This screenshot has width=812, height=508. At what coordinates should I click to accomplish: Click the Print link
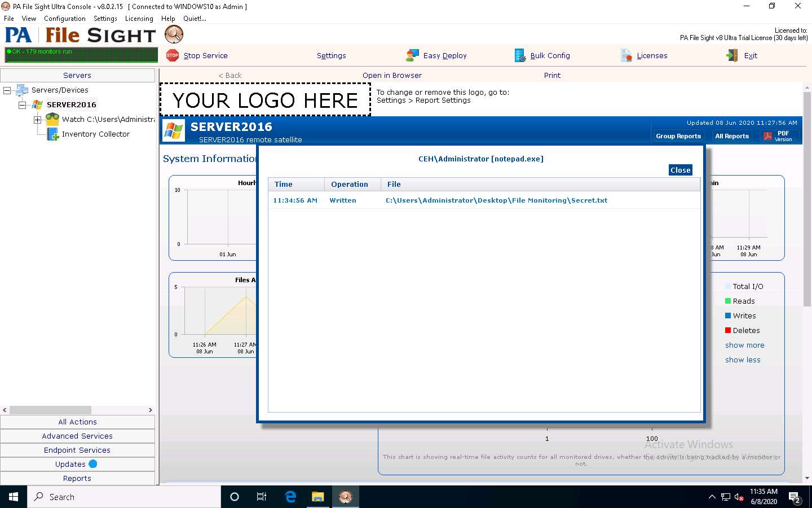pos(552,75)
